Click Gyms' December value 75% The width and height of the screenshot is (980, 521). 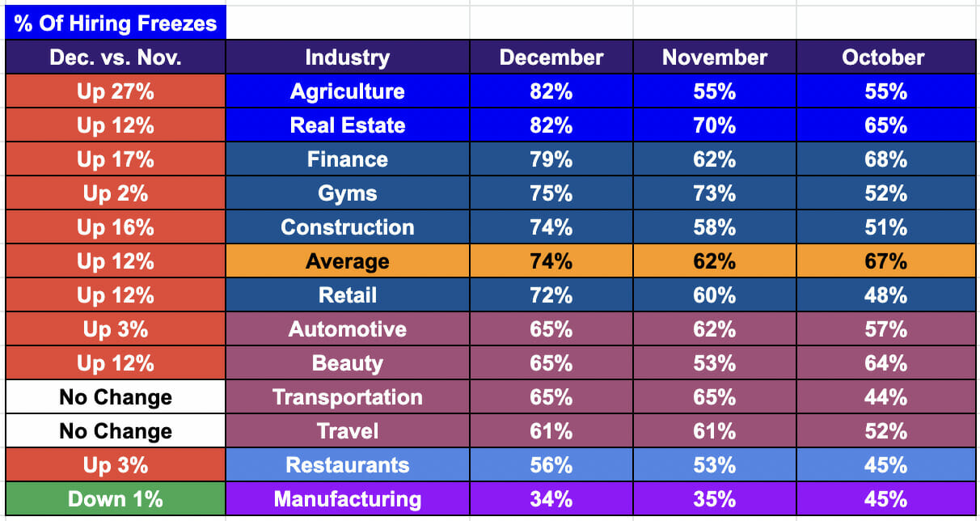[x=551, y=193]
